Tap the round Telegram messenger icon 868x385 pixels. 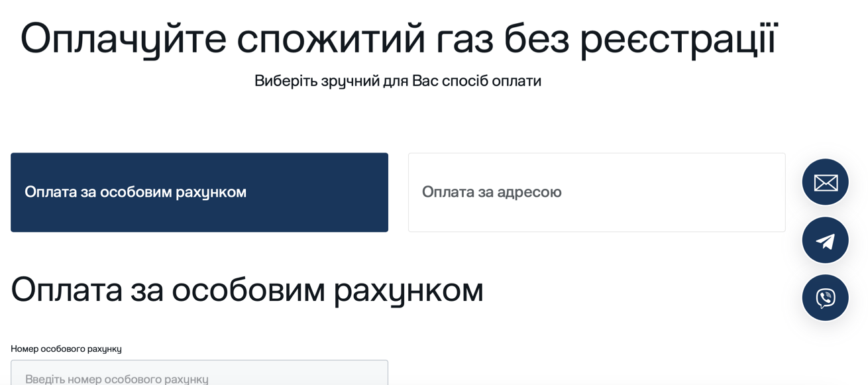pyautogui.click(x=825, y=240)
